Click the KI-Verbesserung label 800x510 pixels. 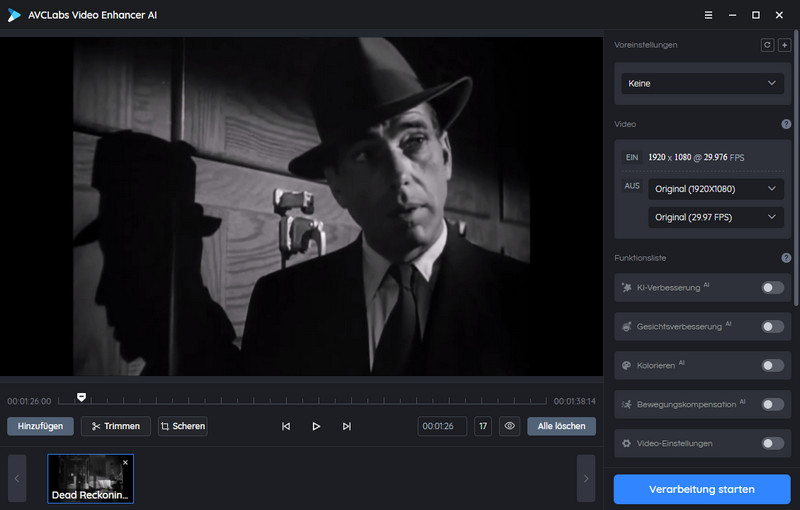pos(668,288)
